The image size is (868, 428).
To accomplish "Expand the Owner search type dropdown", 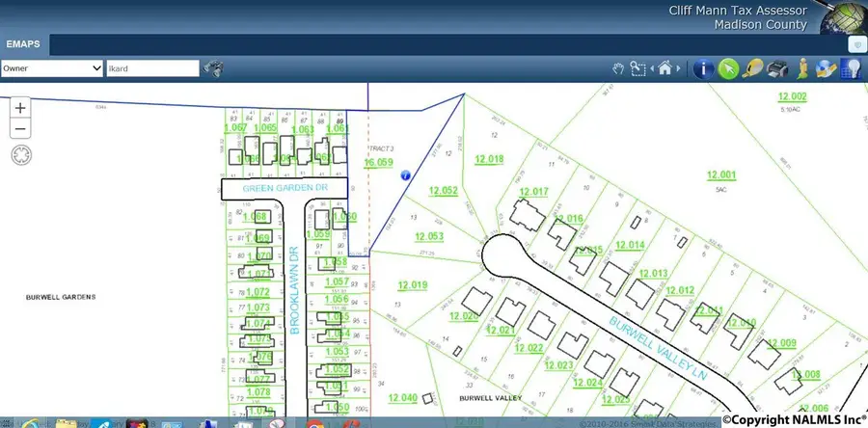I will pyautogui.click(x=52, y=68).
